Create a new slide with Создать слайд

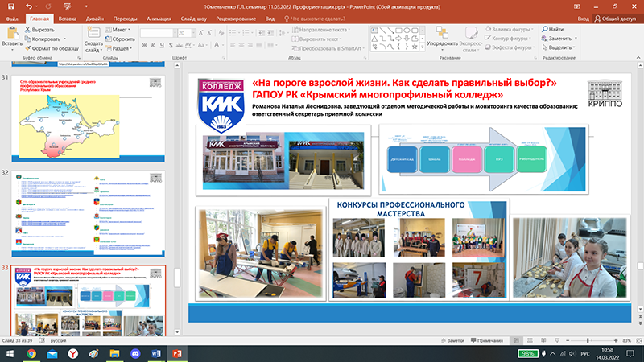pos(93,39)
